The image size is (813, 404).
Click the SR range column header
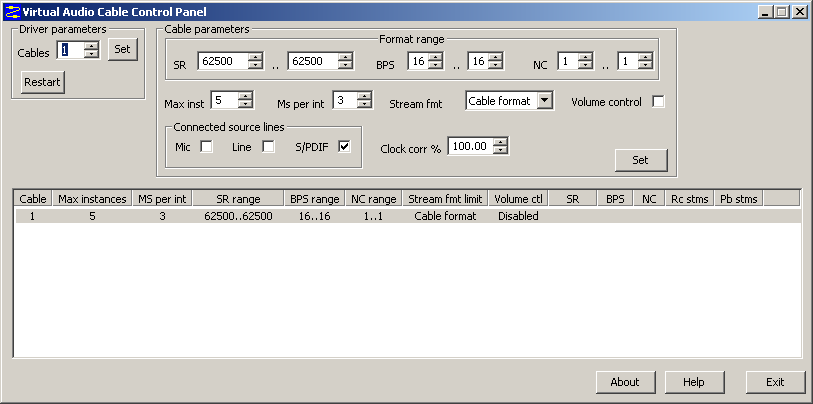click(x=239, y=199)
